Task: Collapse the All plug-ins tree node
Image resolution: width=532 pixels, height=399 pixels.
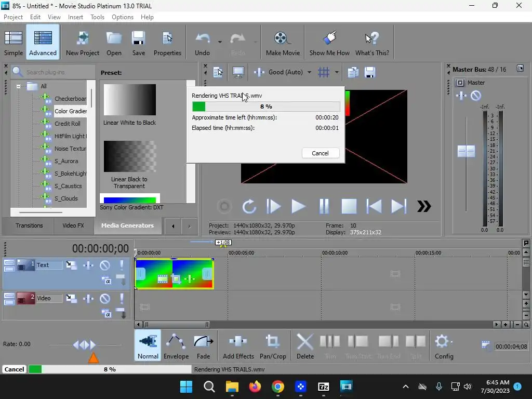Action: pyautogui.click(x=18, y=86)
